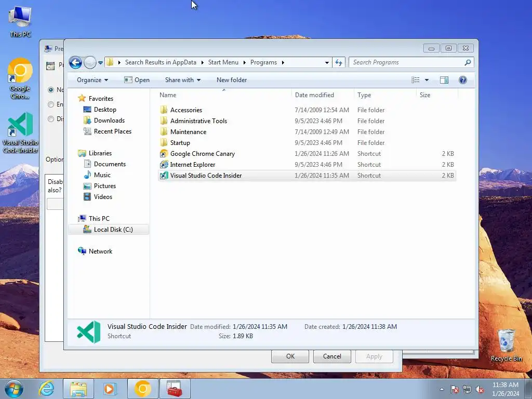
Task: Expand the arrow after Programs breadcrumb
Action: tap(283, 62)
